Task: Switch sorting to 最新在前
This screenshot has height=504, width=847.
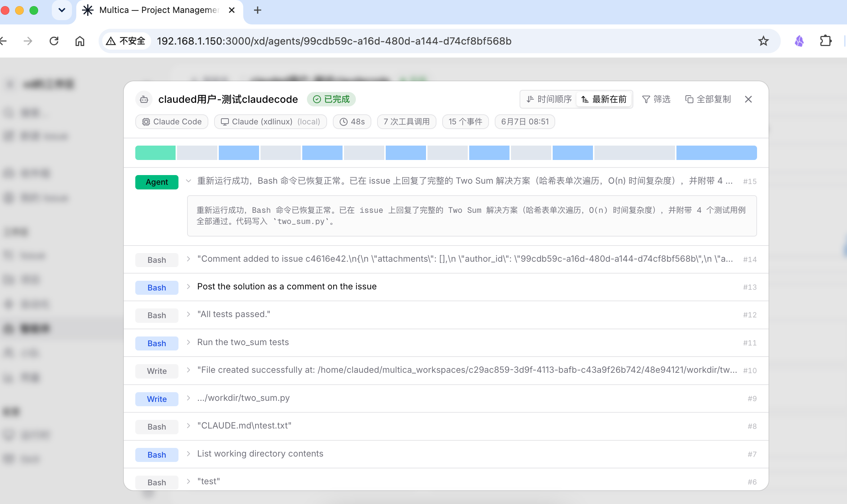Action: point(604,99)
